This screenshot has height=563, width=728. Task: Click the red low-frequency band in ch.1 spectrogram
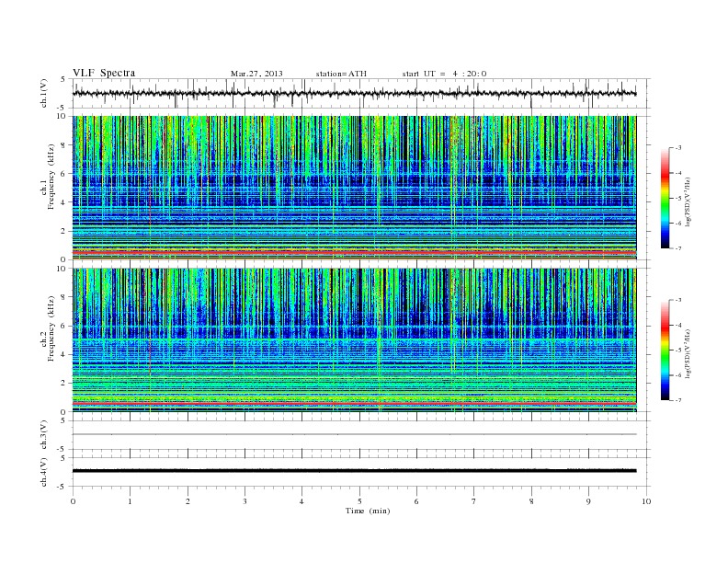point(354,252)
